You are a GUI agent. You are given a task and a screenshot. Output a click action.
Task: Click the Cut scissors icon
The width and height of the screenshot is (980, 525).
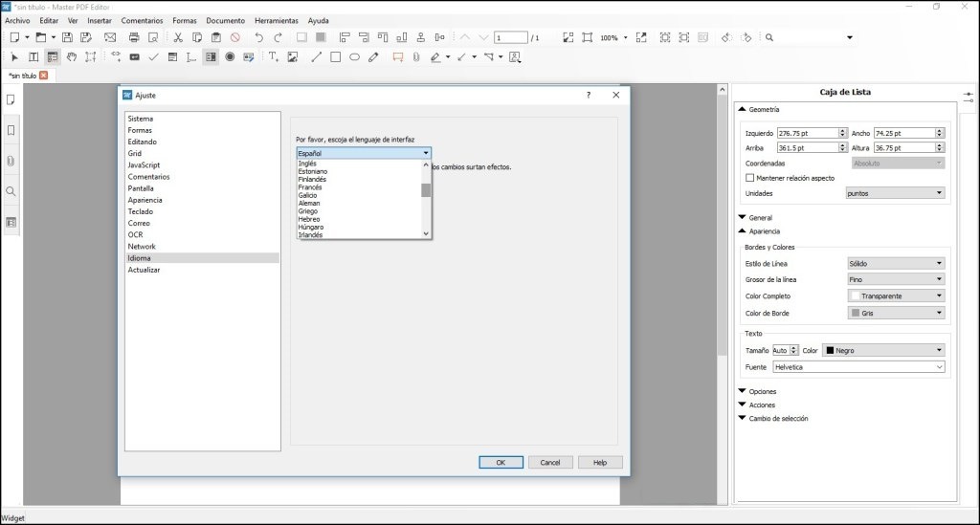click(x=178, y=37)
